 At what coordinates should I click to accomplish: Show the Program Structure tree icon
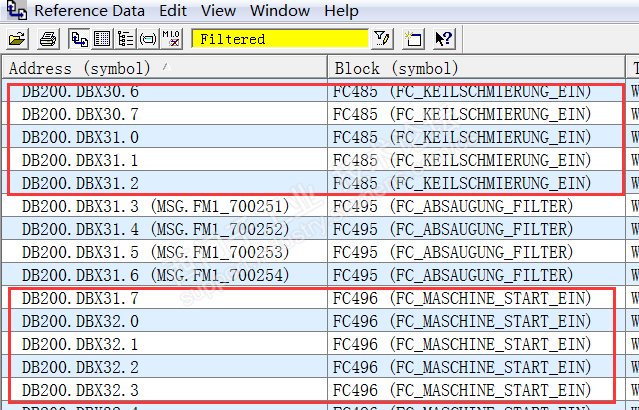tap(125, 39)
